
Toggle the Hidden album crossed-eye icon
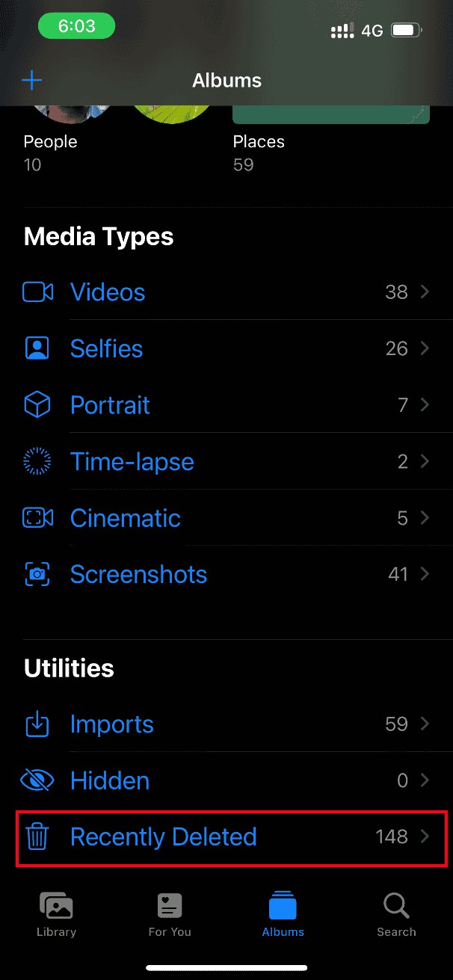pos(37,780)
